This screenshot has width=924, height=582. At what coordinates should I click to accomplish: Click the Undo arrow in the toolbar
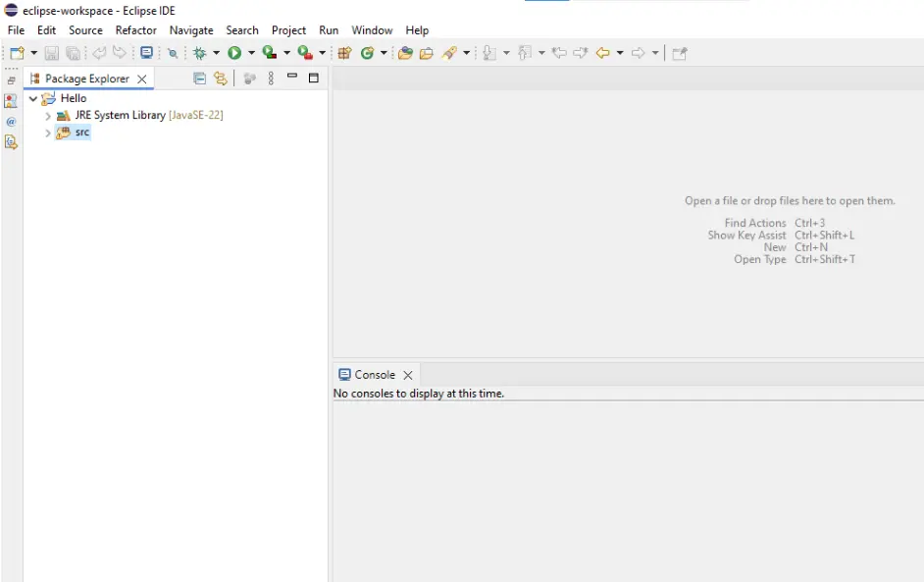coord(99,53)
